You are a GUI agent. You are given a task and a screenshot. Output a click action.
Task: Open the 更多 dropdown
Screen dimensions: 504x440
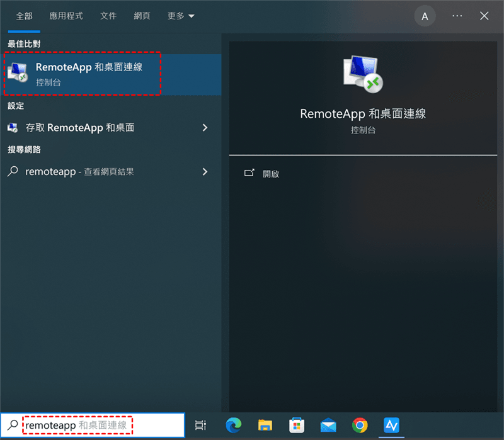(181, 16)
